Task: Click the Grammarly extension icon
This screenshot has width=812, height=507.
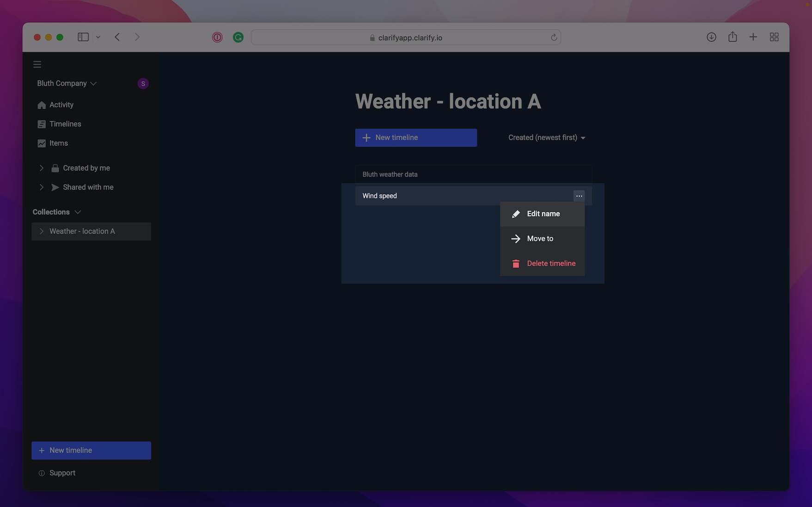Action: (238, 37)
